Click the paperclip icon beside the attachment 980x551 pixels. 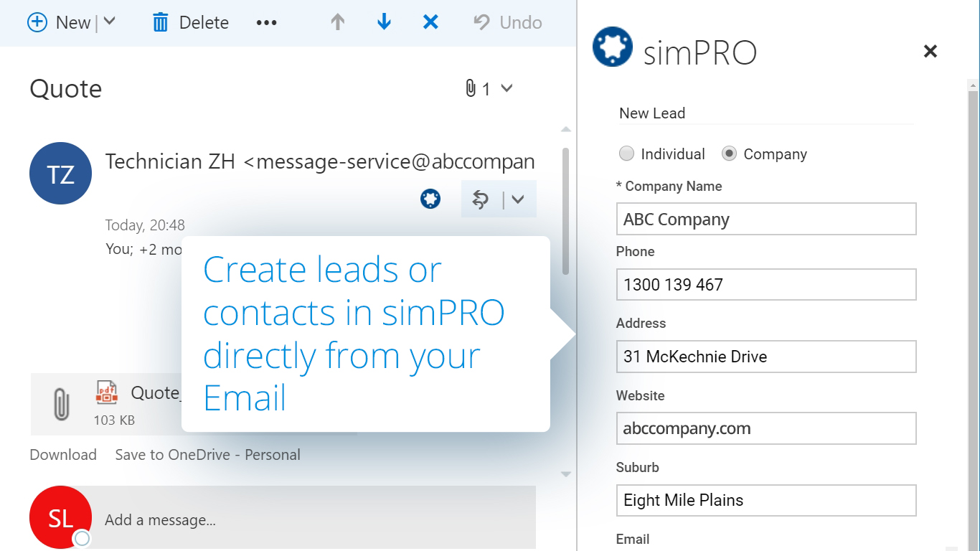62,404
